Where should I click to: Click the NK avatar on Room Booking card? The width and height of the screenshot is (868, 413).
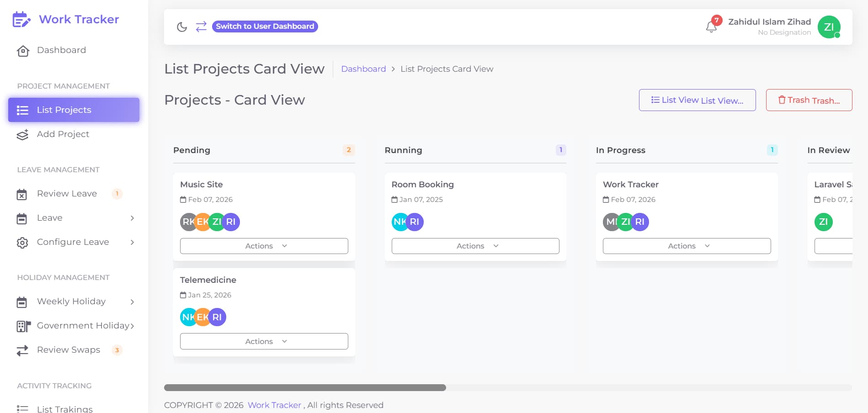[x=399, y=222]
